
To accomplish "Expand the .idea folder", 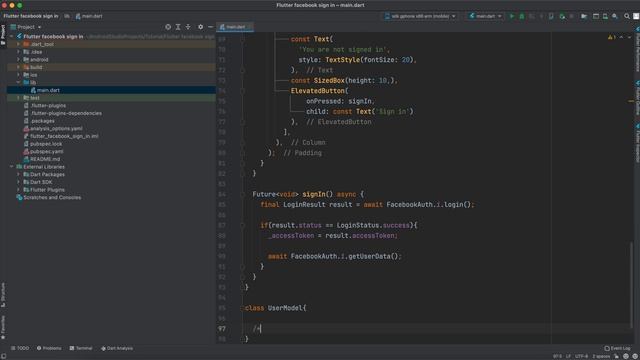I will 18,52.
